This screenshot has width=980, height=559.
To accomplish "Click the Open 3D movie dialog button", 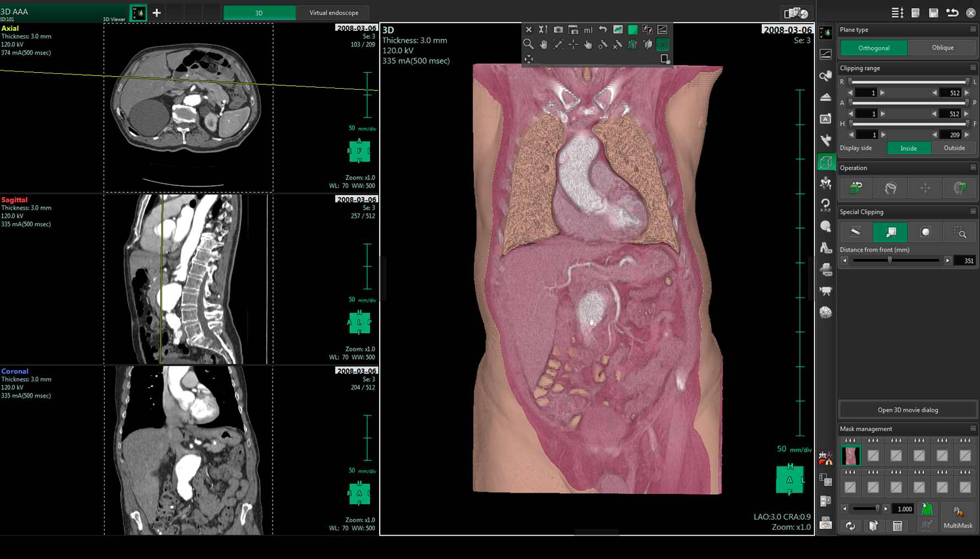I will (x=907, y=410).
